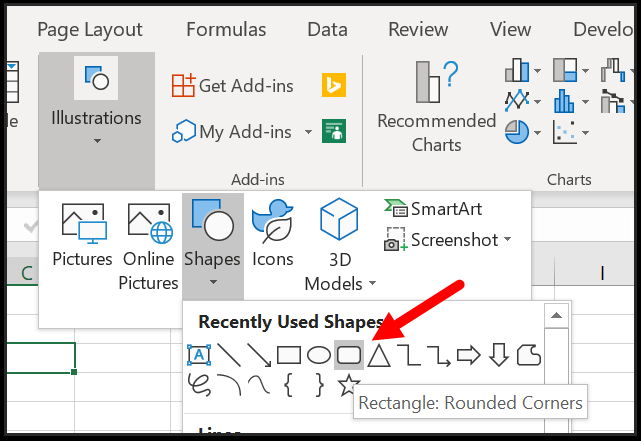Select the Line Arrow shape
The image size is (641, 441).
259,355
